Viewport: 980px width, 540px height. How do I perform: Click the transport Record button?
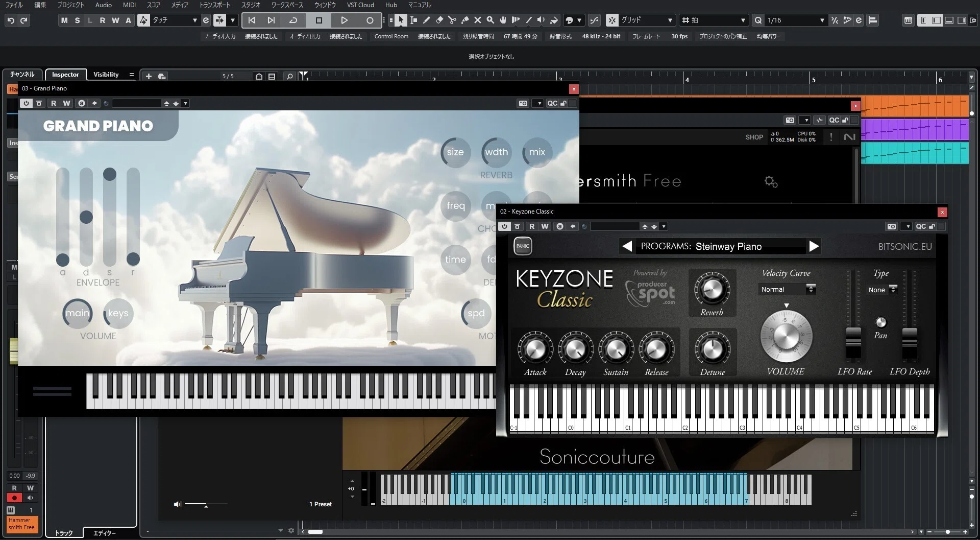(x=370, y=20)
